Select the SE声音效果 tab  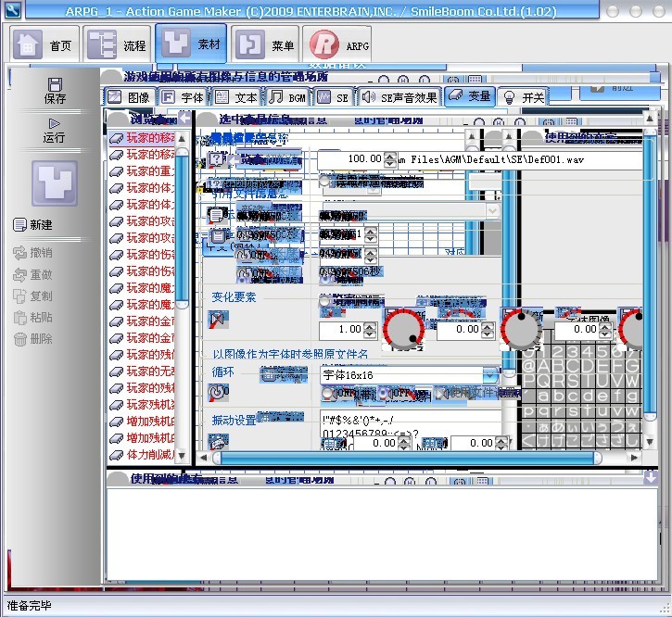pos(399,96)
